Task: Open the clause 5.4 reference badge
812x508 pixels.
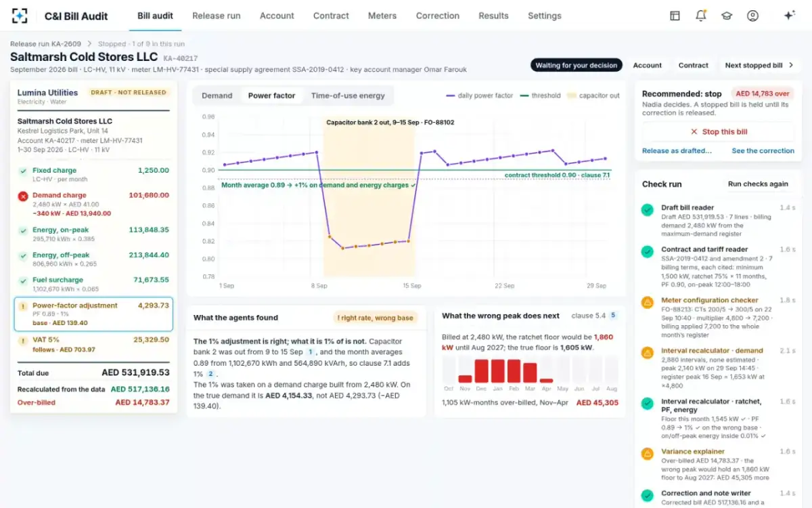Action: (613, 316)
